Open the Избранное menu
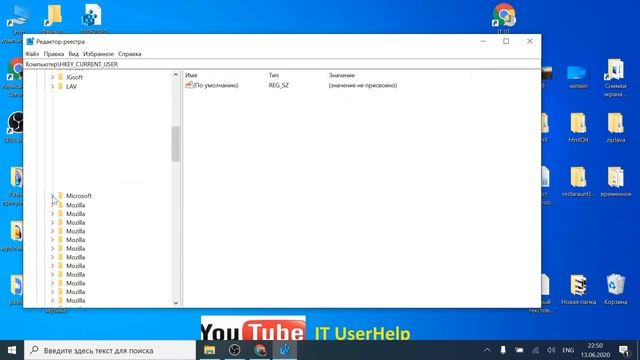 (x=98, y=54)
